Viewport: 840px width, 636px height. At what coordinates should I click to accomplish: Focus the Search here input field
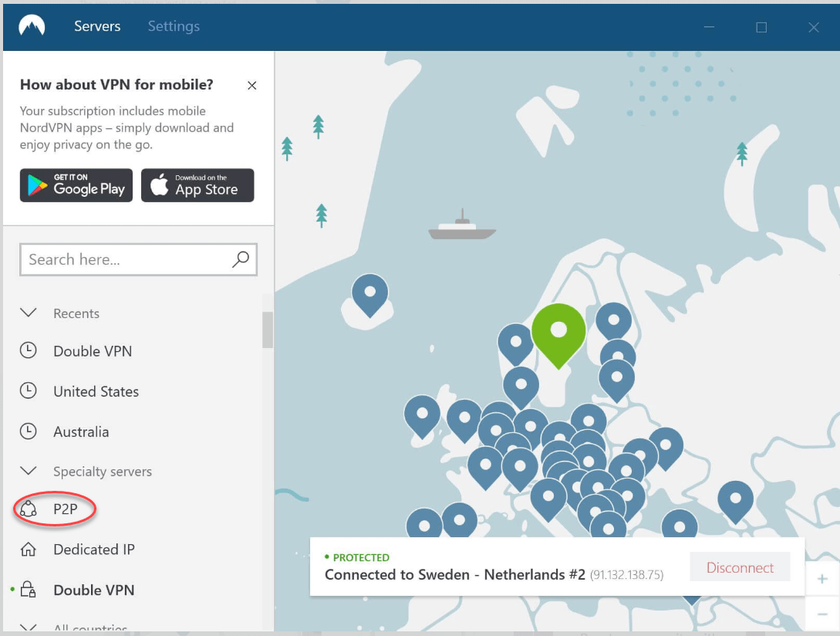pyautogui.click(x=138, y=259)
